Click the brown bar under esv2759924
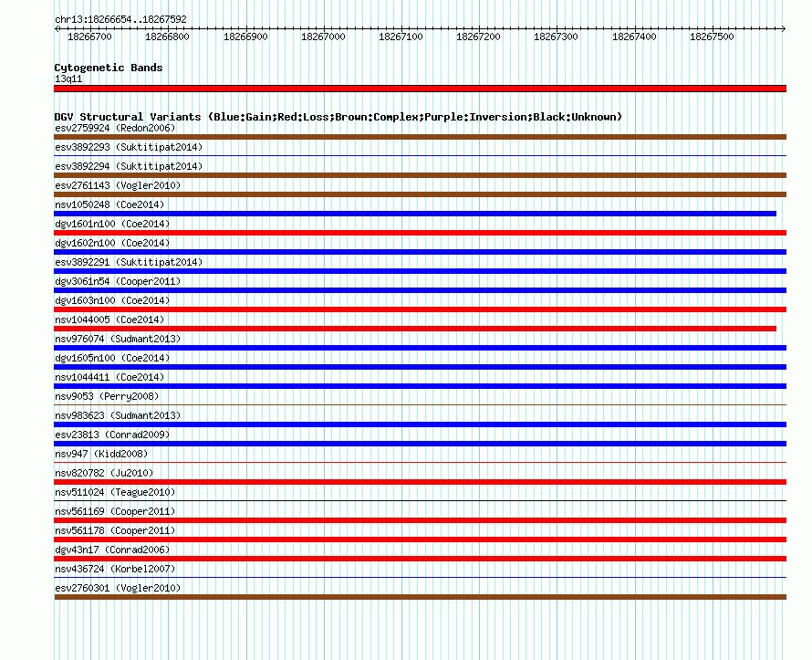This screenshot has height=660, width=812. [420, 137]
